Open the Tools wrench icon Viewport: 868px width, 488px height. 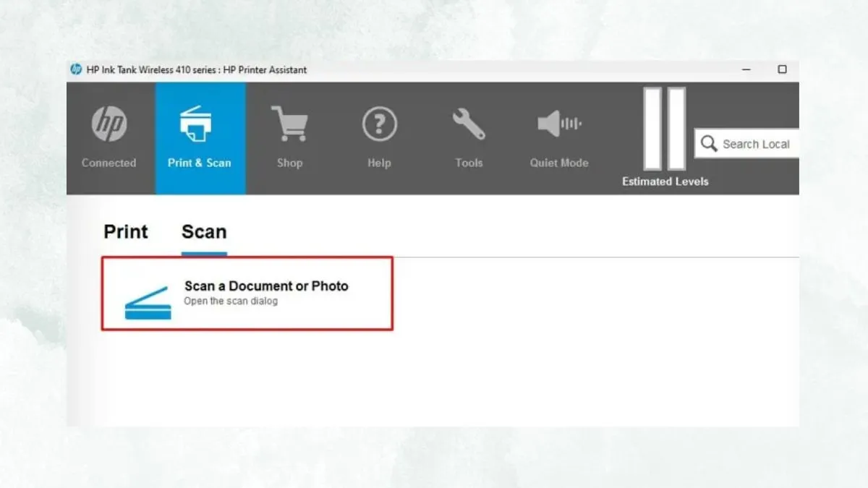(469, 124)
